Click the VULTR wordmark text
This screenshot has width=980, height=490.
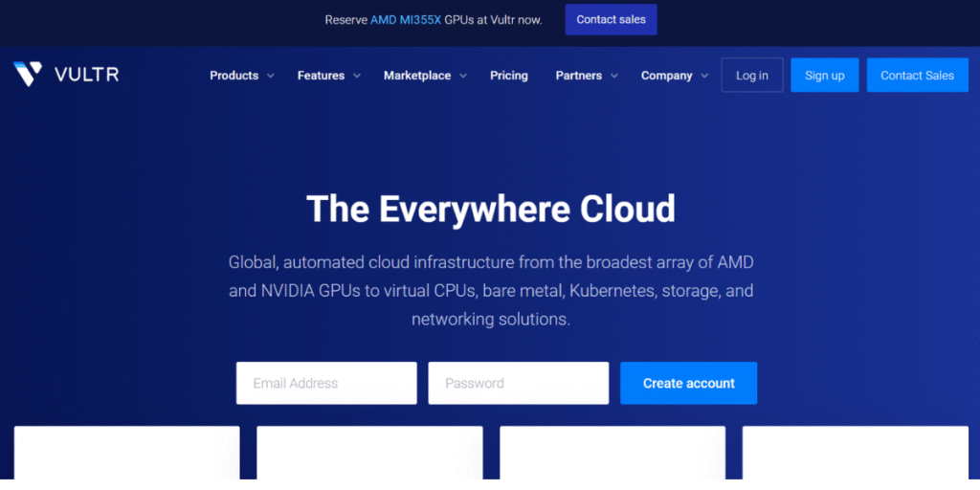86,75
